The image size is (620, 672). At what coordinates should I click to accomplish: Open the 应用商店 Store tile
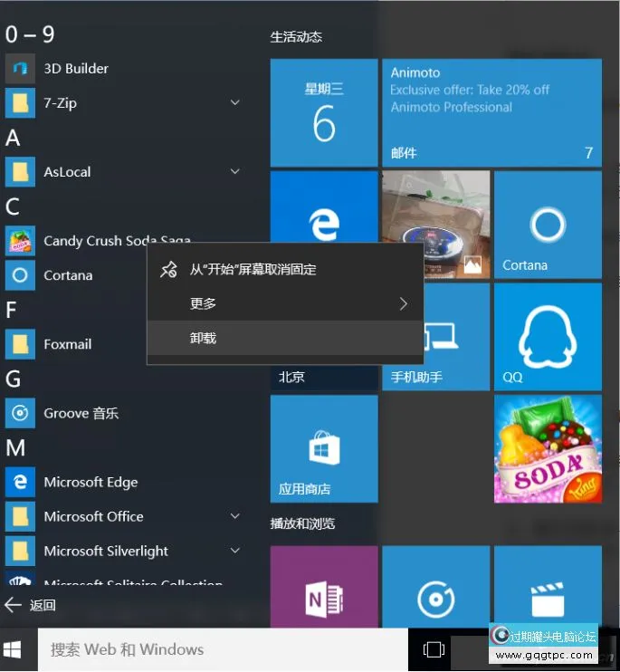point(324,448)
